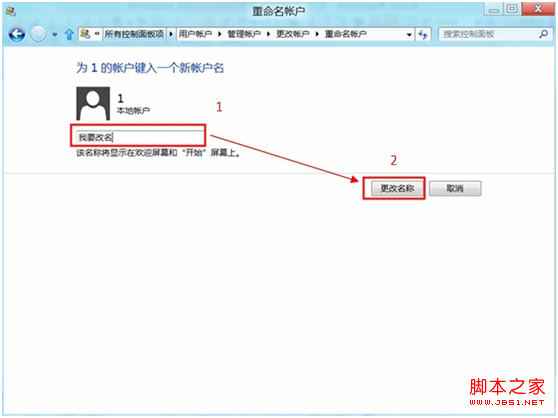Select 重命名帐户 breadcrumb item
558x418 pixels.
pyautogui.click(x=346, y=34)
